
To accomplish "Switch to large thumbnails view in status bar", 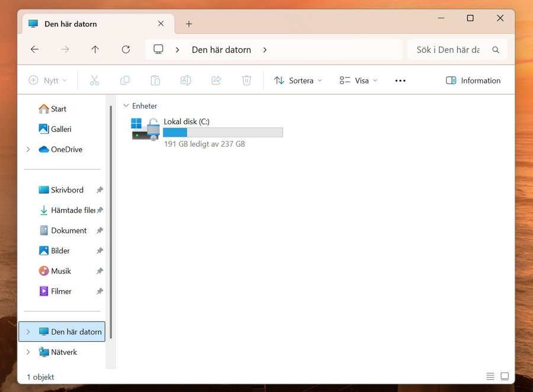I will click(x=505, y=377).
